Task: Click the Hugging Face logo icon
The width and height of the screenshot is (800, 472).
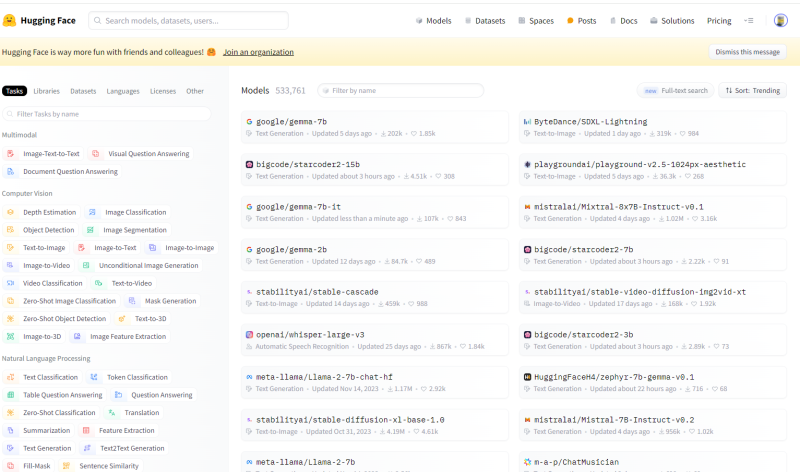Action: point(11,20)
